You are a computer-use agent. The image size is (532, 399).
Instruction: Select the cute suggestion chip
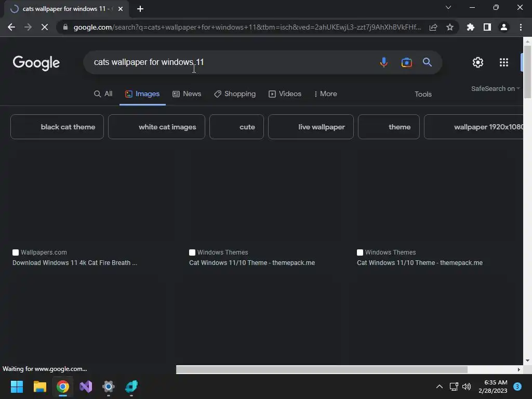(x=236, y=127)
